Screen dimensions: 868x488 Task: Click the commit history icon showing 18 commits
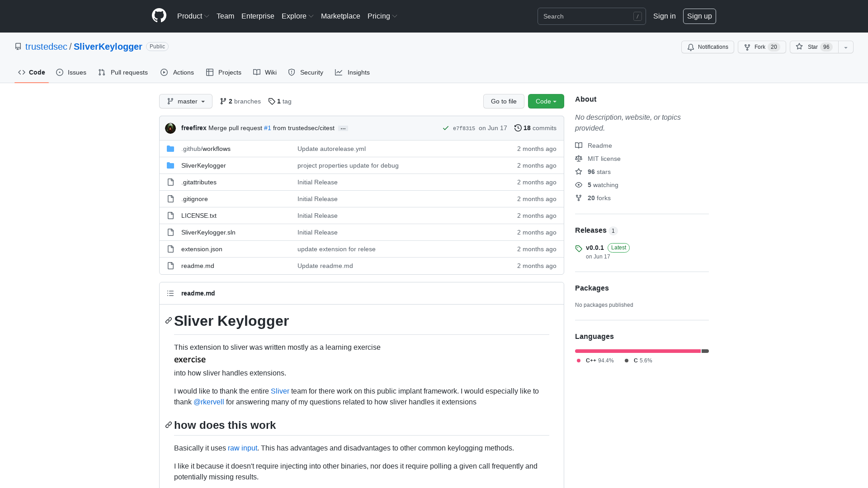click(518, 128)
